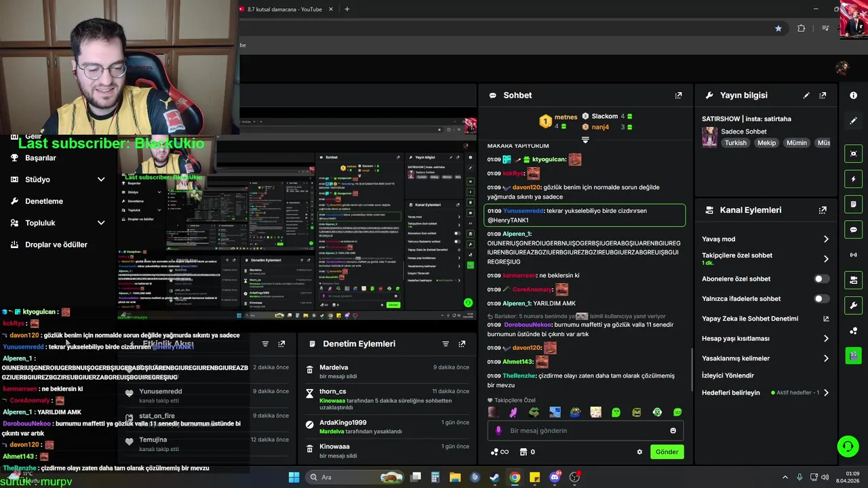Open the Windows Start menu
868x488 pixels.
(x=294, y=477)
